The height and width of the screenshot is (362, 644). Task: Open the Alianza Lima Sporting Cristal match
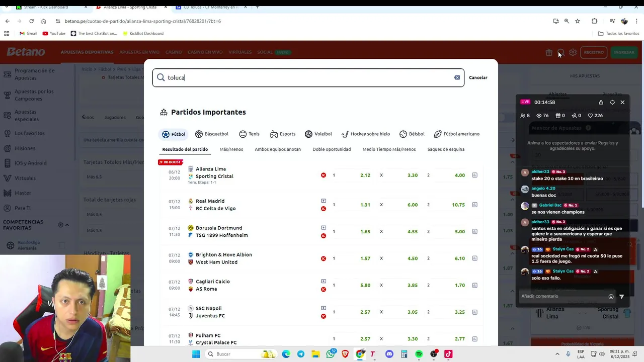click(214, 172)
